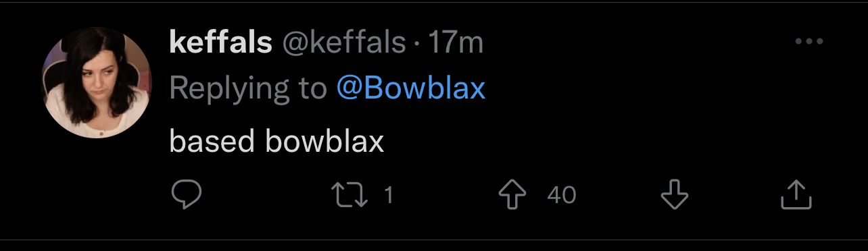Image resolution: width=868 pixels, height=251 pixels.
Task: Click the dot separator before 17m
Action: click(417, 45)
